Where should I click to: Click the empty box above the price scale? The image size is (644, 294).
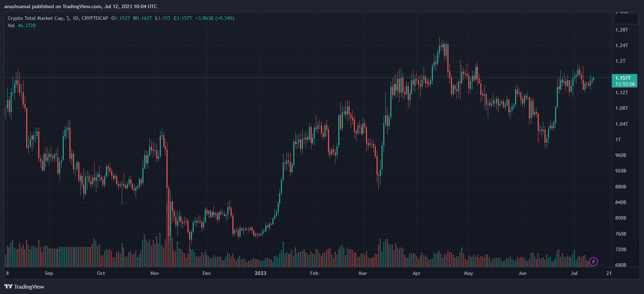[x=626, y=18]
